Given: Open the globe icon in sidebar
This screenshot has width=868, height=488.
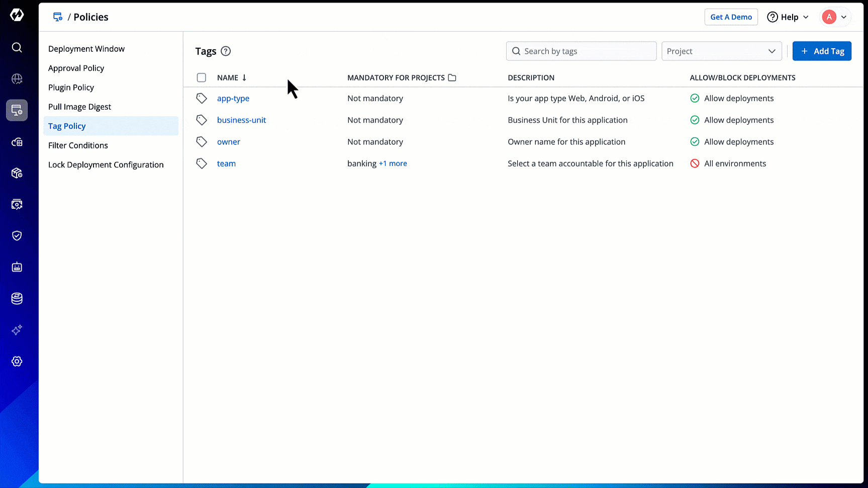Looking at the screenshot, I should [17, 79].
